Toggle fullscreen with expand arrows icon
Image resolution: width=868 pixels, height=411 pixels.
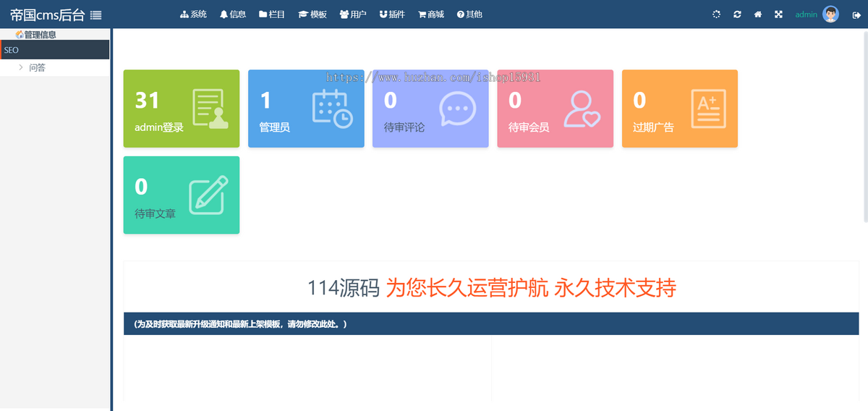(x=778, y=14)
